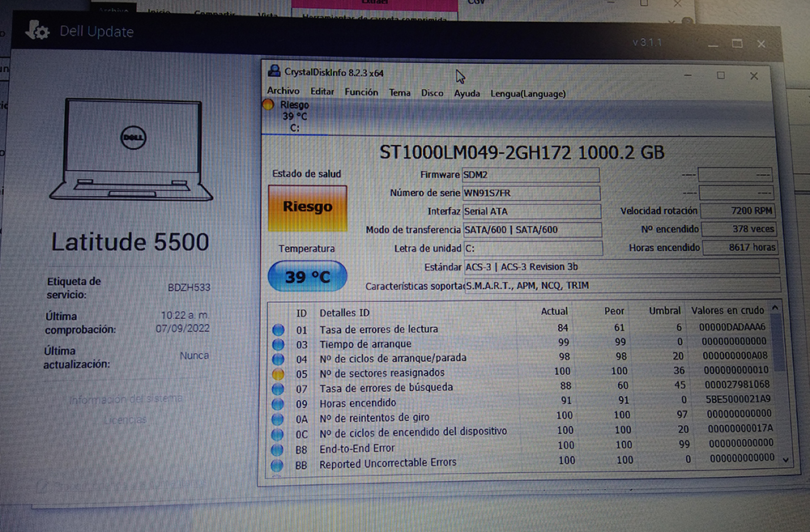
Task: Click the scroll up arrow of the SMART list
Action: pos(775,308)
